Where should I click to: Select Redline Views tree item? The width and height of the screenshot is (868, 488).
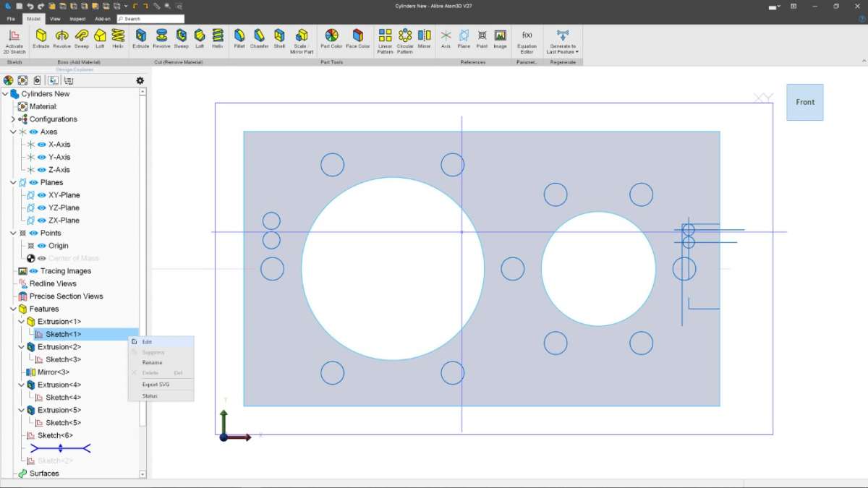tap(53, 283)
